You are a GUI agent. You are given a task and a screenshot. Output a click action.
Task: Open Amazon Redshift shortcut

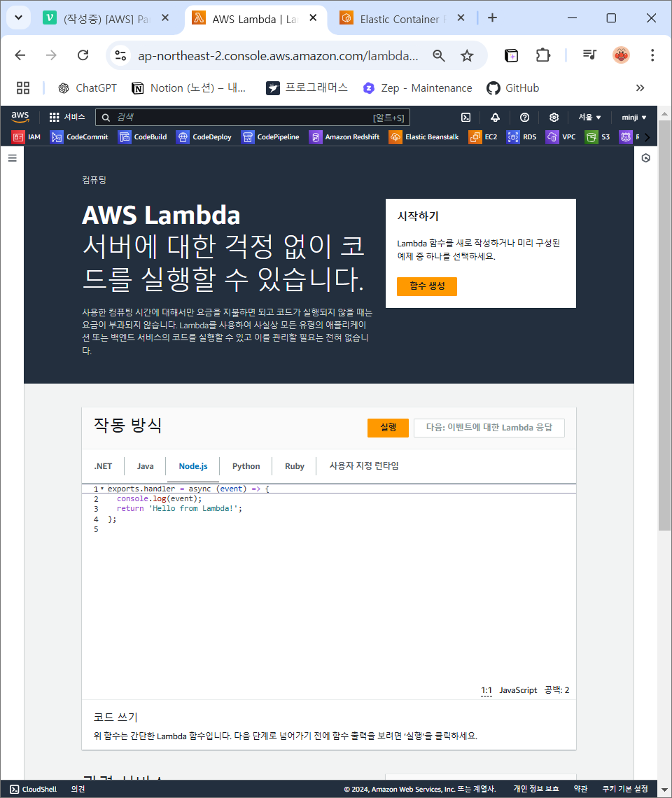[344, 137]
